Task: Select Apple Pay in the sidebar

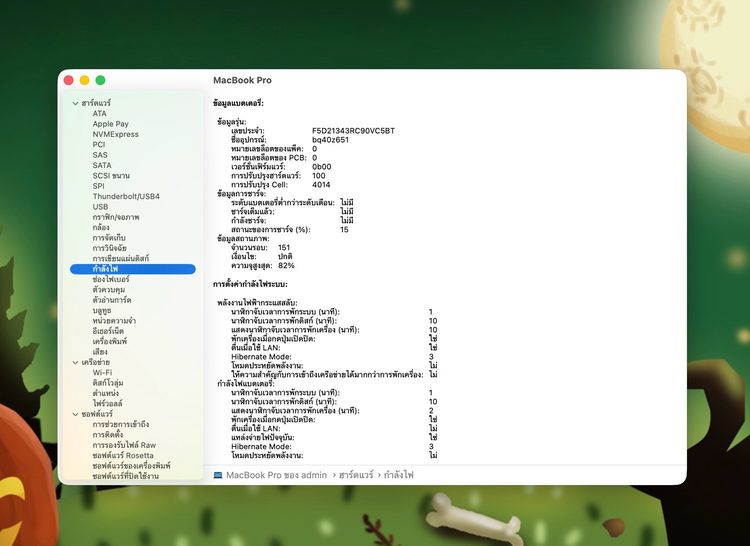Action: coord(110,124)
